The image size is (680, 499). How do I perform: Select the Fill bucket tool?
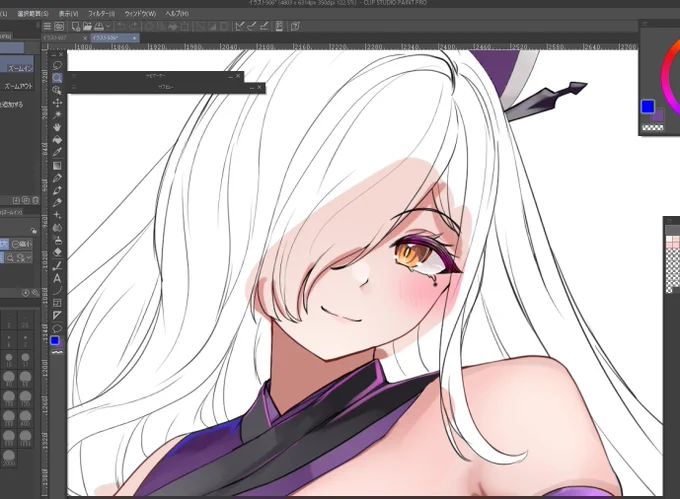pyautogui.click(x=57, y=140)
